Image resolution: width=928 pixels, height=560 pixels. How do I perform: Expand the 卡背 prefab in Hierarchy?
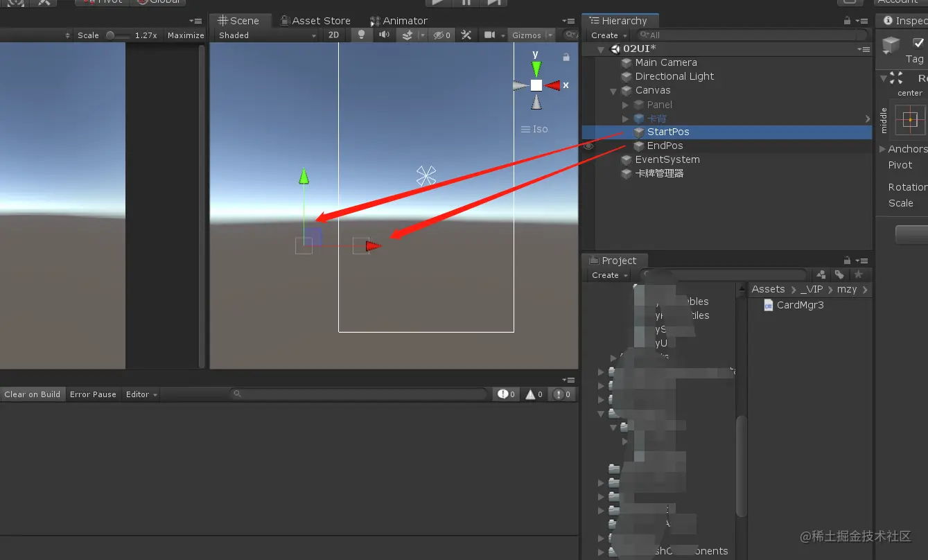tap(625, 119)
